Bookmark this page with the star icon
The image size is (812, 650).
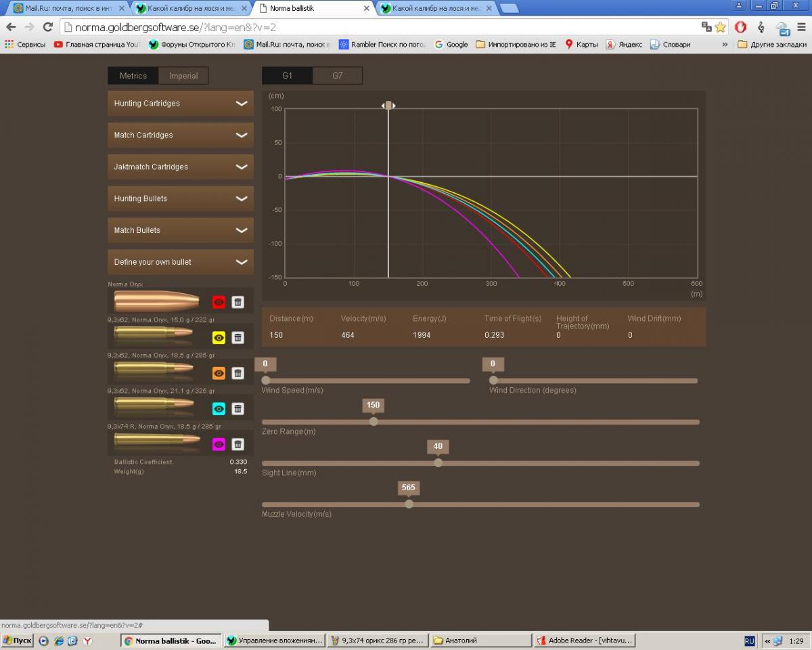pos(720,27)
